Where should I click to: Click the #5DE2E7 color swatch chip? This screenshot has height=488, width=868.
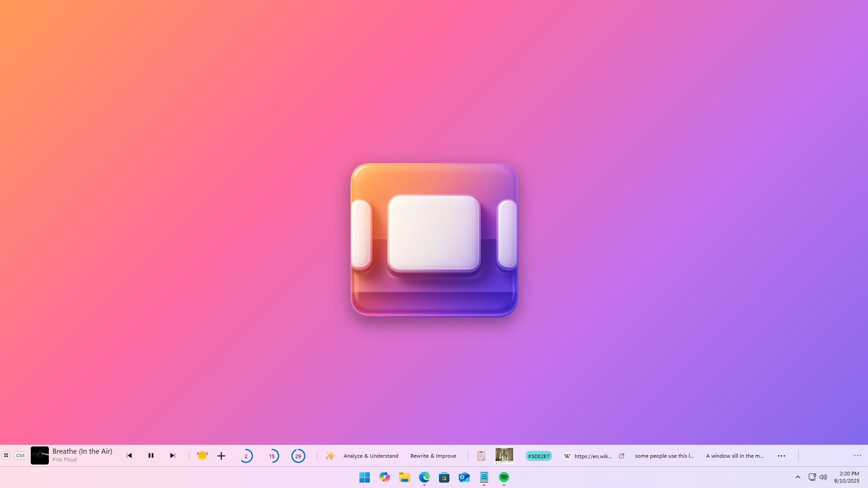tap(538, 456)
